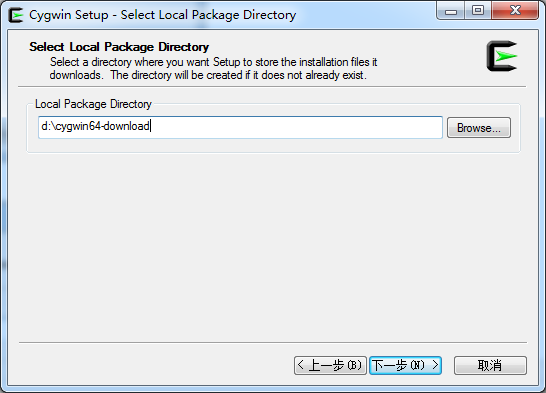Click the 'Select Local Package Directory' heading
This screenshot has width=546, height=393.
119,47
